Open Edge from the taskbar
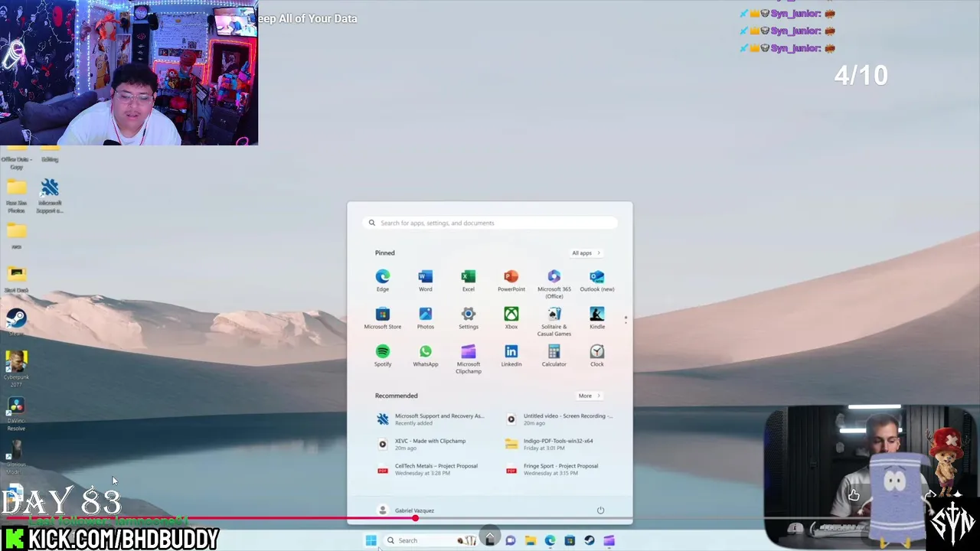Screen dimensions: 980x551 (550, 540)
